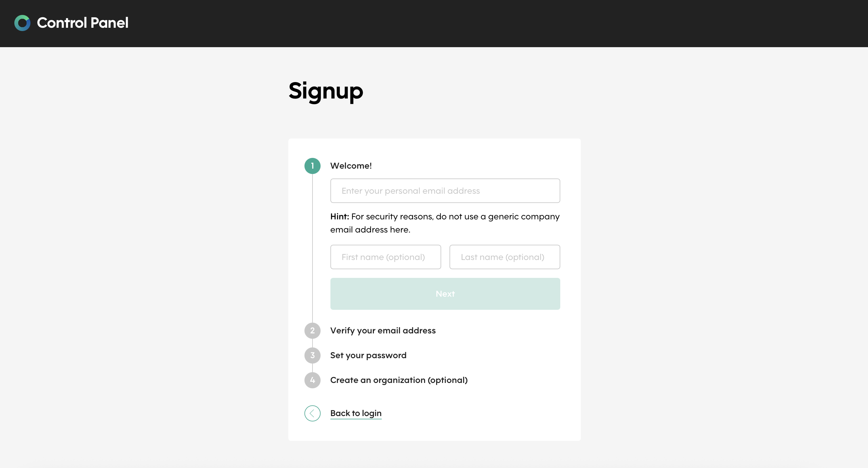868x468 pixels.
Task: Click the "Control Panel" header title
Action: (x=83, y=23)
